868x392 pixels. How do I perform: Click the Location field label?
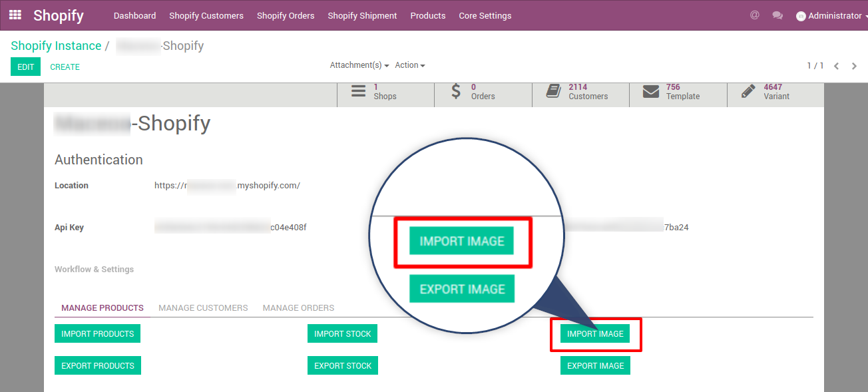[71, 186]
